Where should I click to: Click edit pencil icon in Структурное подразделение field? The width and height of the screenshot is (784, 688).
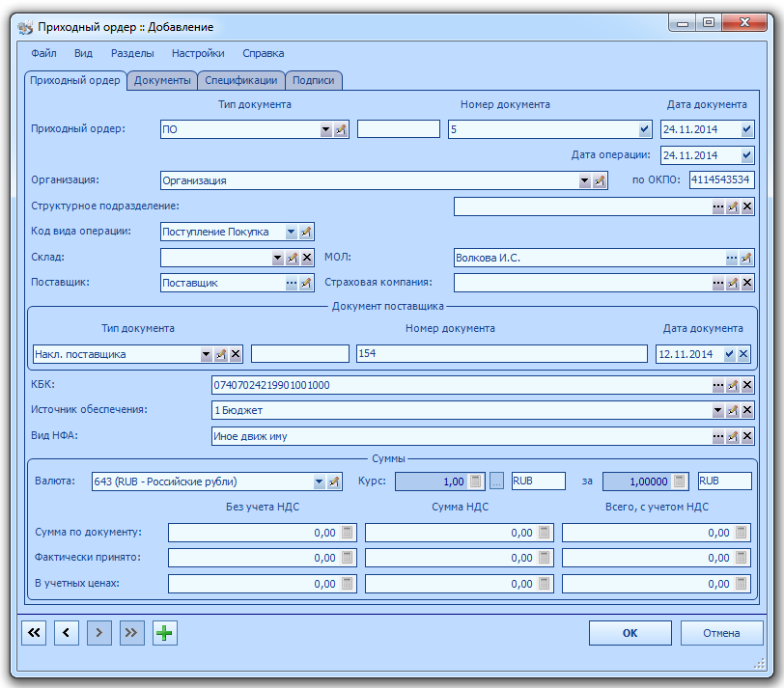[x=733, y=206]
